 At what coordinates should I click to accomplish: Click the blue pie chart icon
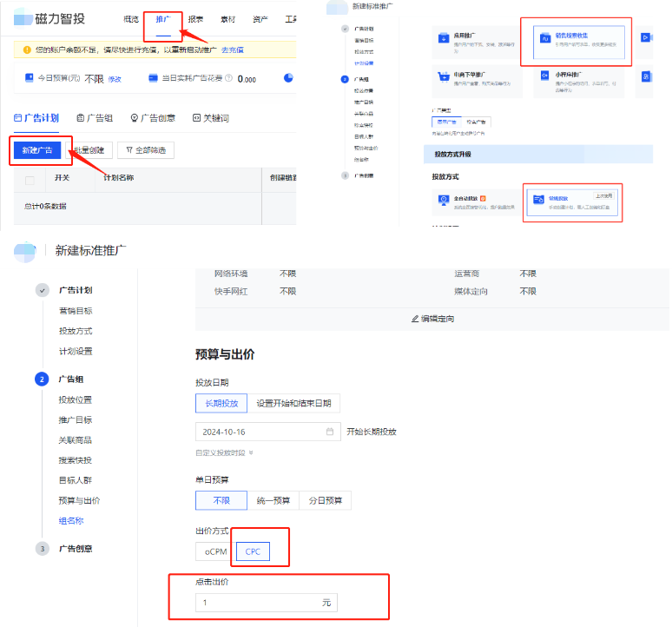coord(288,77)
